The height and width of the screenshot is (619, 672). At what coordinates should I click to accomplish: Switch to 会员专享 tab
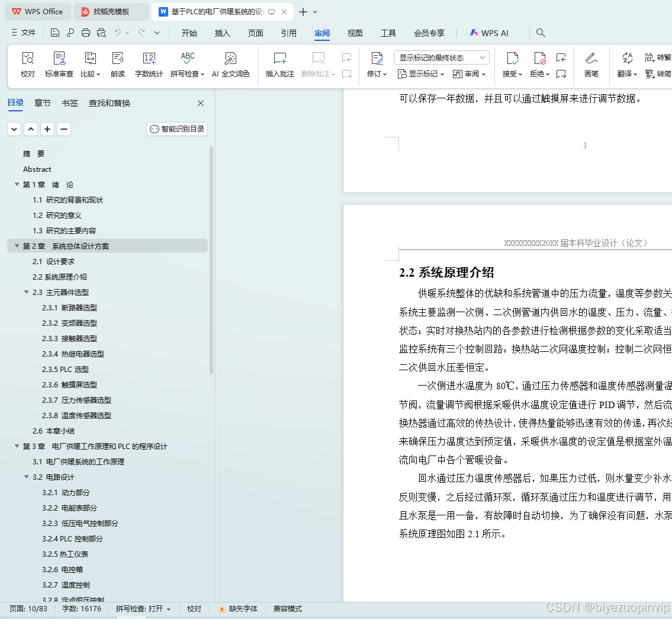pos(429,33)
